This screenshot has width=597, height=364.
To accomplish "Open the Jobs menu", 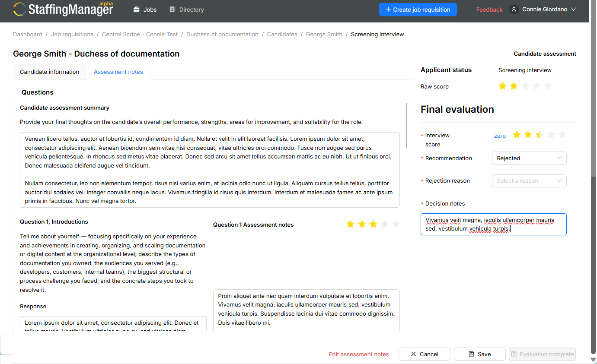I will point(145,9).
